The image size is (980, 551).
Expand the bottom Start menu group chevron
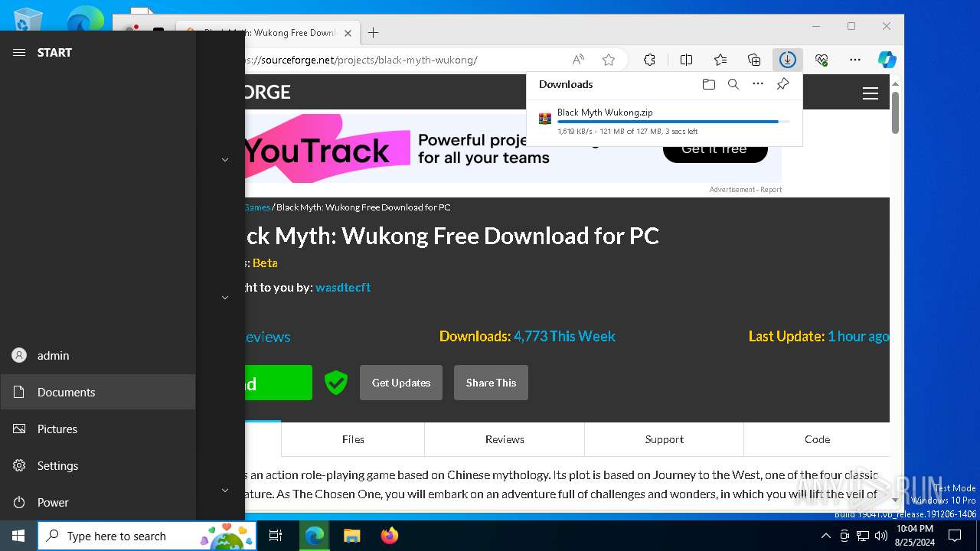tap(225, 490)
